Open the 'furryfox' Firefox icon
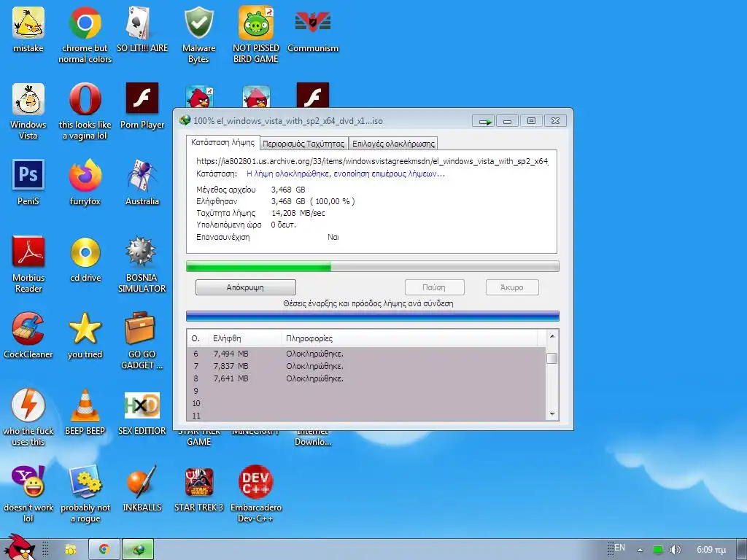 pos(85,182)
